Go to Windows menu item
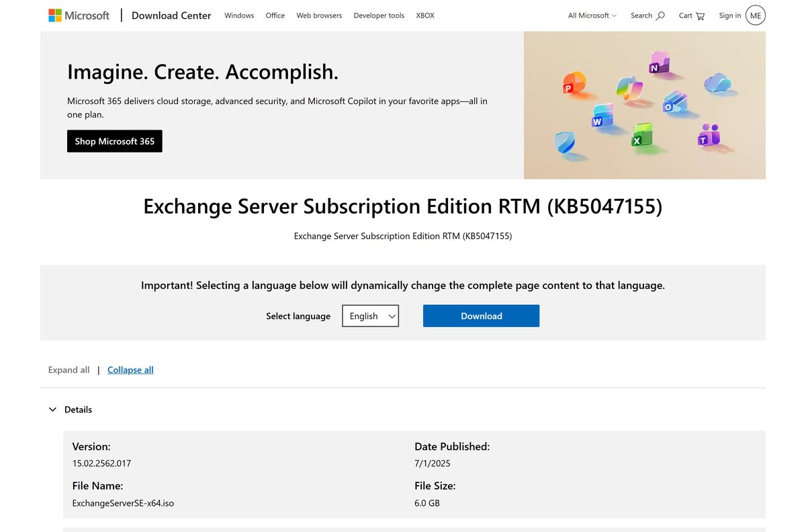Viewport: 806px width, 532px height. tap(239, 15)
